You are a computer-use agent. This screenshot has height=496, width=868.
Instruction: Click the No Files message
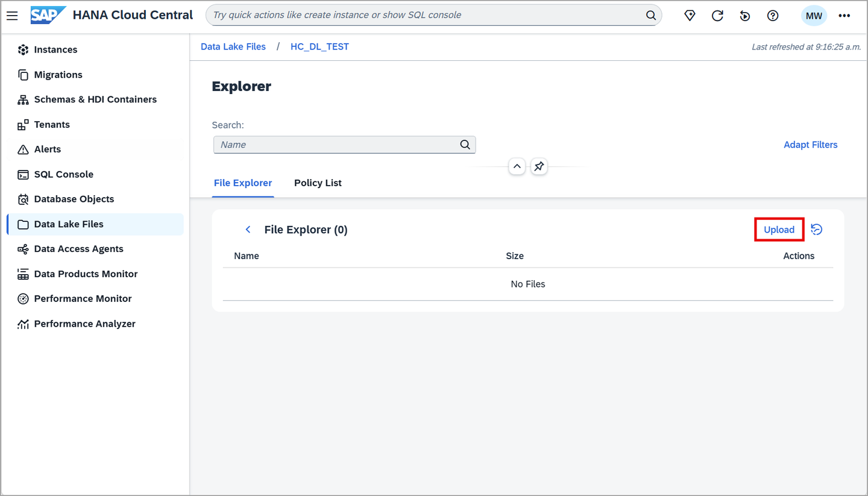click(528, 284)
